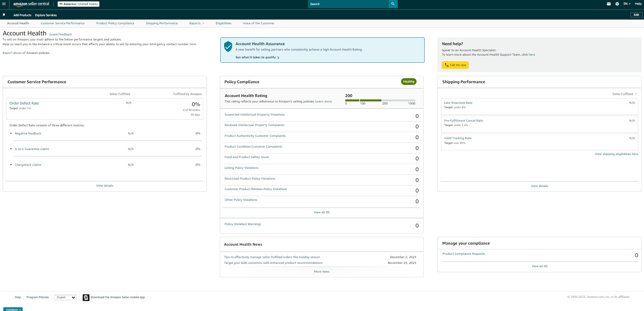The width and height of the screenshot is (644, 311).
Task: Click the Healthy status badge
Action: tap(409, 82)
